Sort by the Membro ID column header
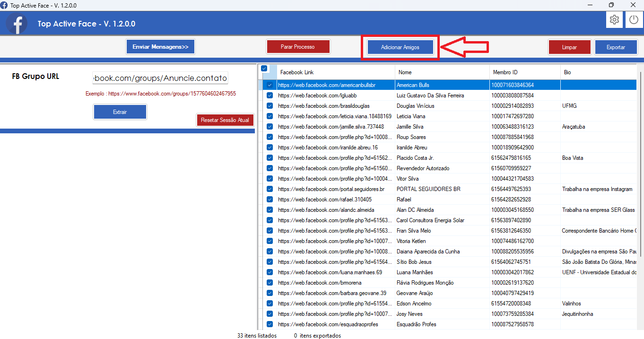644x339 pixels. click(x=525, y=72)
